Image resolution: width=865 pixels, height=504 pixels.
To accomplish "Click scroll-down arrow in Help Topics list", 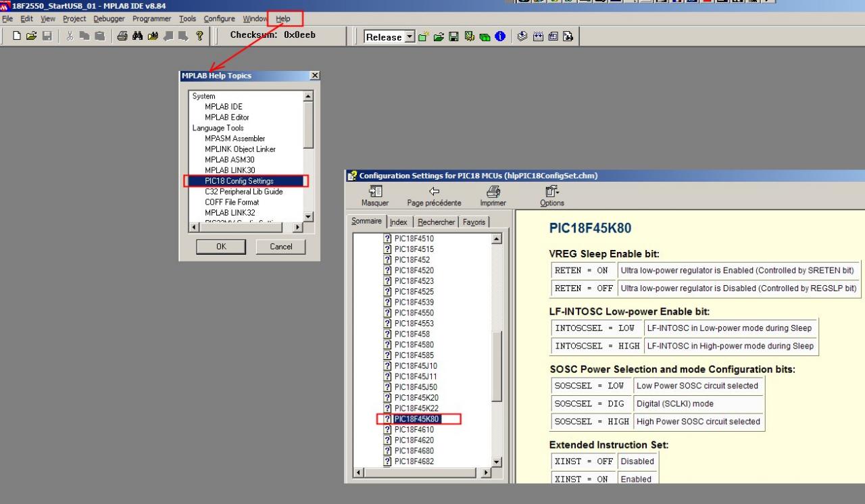I will point(309,216).
